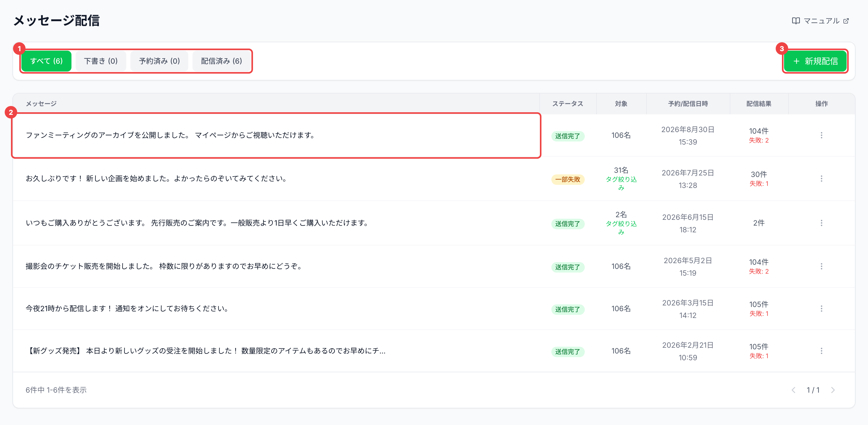Select the すべて (6) tab
The height and width of the screenshot is (425, 868).
pos(46,61)
